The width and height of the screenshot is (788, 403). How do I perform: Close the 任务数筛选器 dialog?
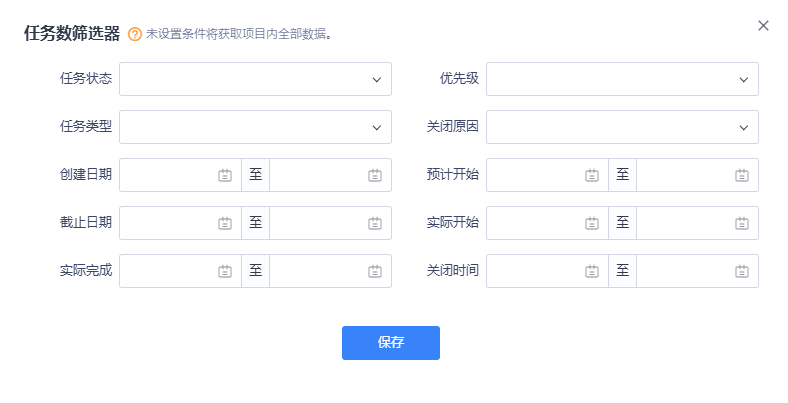tap(763, 26)
